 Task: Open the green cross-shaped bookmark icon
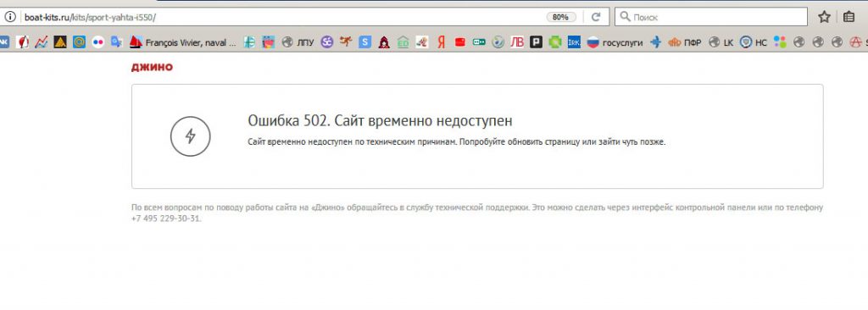tap(555, 42)
